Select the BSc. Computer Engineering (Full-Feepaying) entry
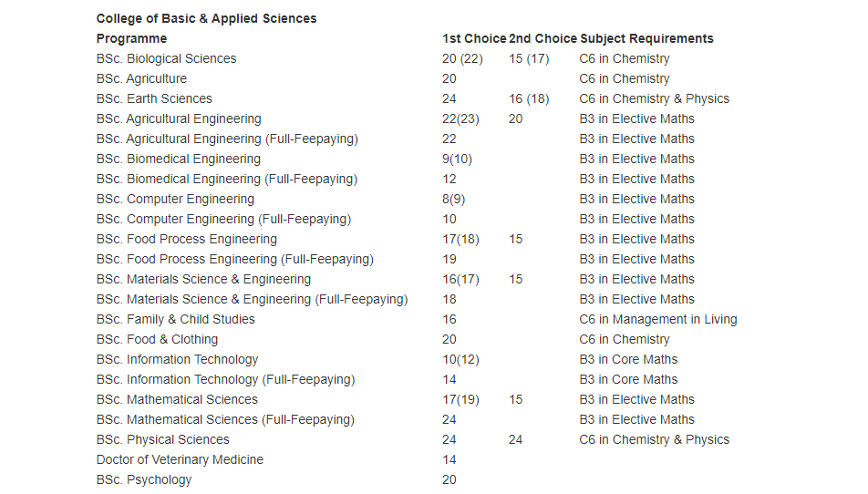Screen dimensions: 868x494 click(223, 219)
